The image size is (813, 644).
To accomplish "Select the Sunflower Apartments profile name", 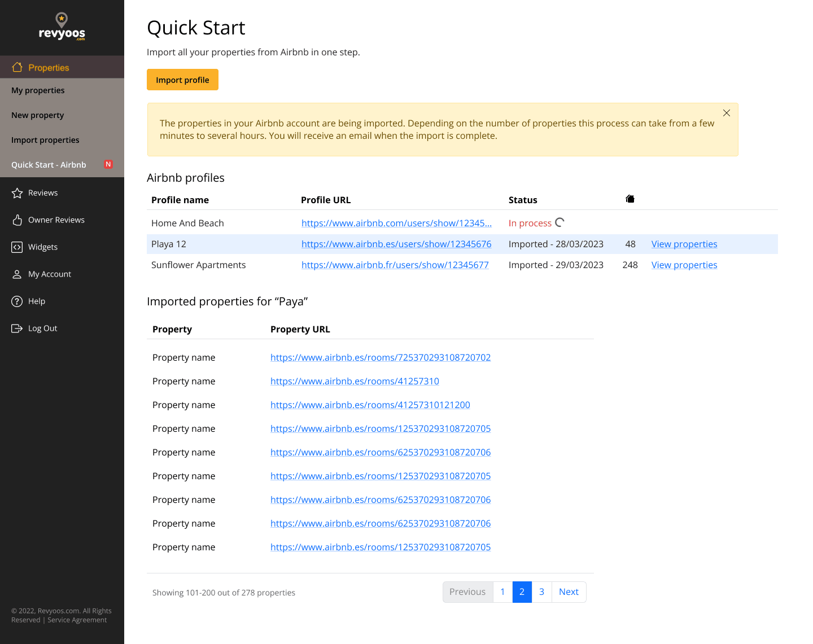I will tap(199, 265).
